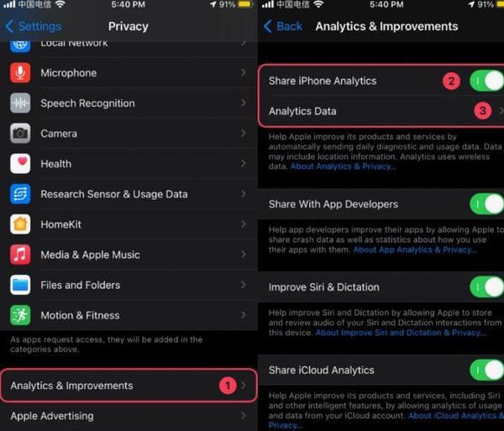This screenshot has width=504, height=431.
Task: Open About App Analytics & Privacy link
Action: (415, 250)
